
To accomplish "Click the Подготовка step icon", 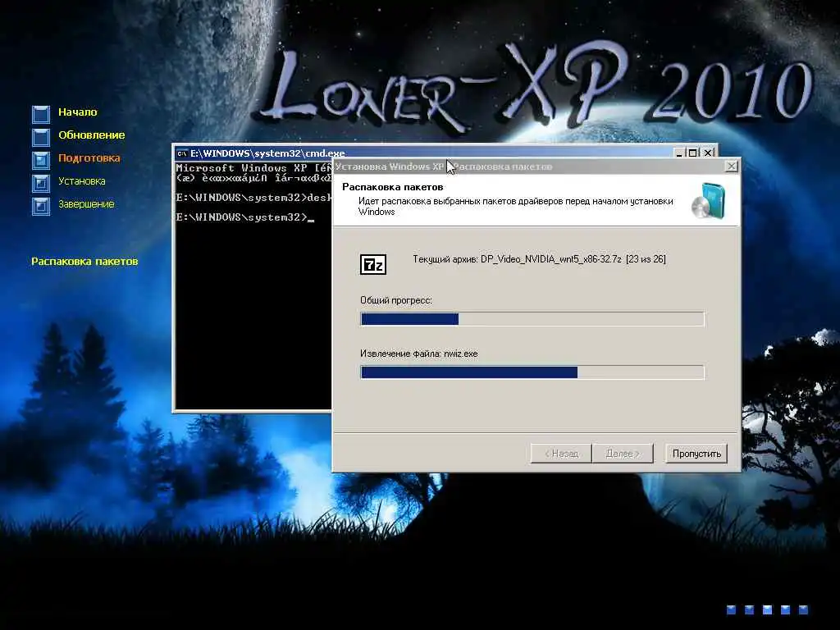I will click(x=41, y=160).
